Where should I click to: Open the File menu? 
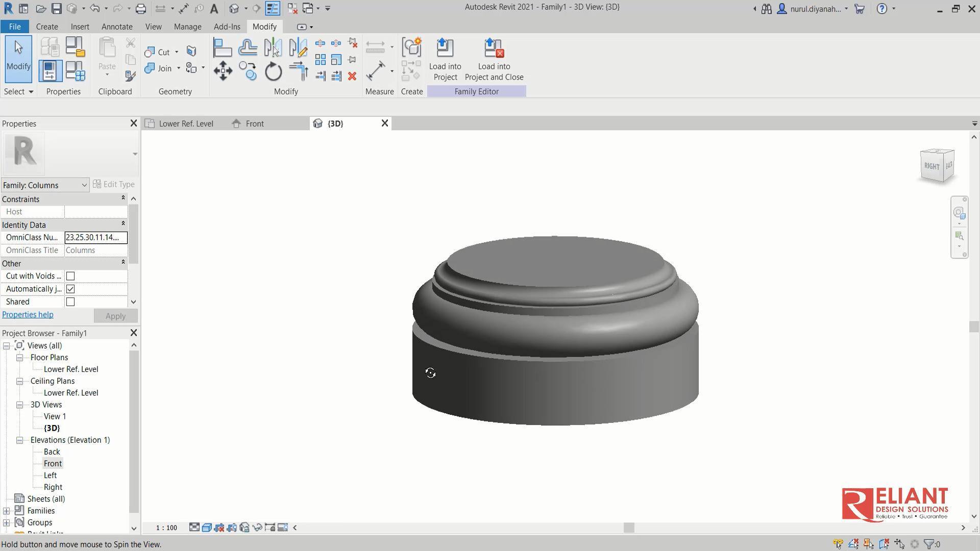click(x=15, y=27)
